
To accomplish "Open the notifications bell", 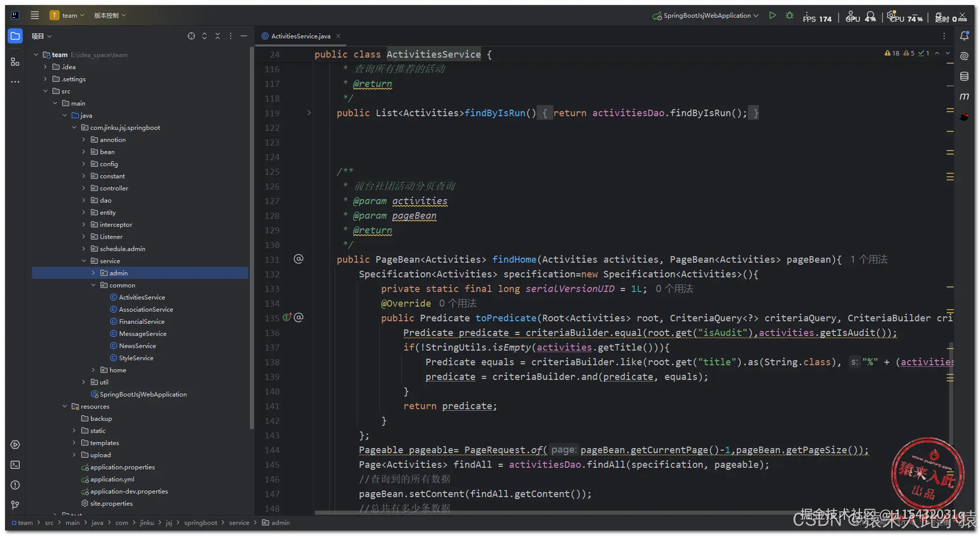I will coord(964,36).
